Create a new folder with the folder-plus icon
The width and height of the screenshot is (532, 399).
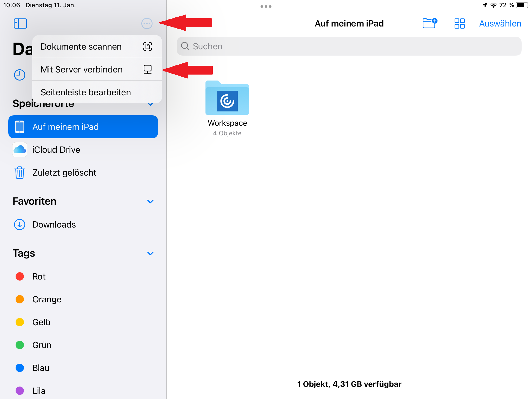click(430, 23)
